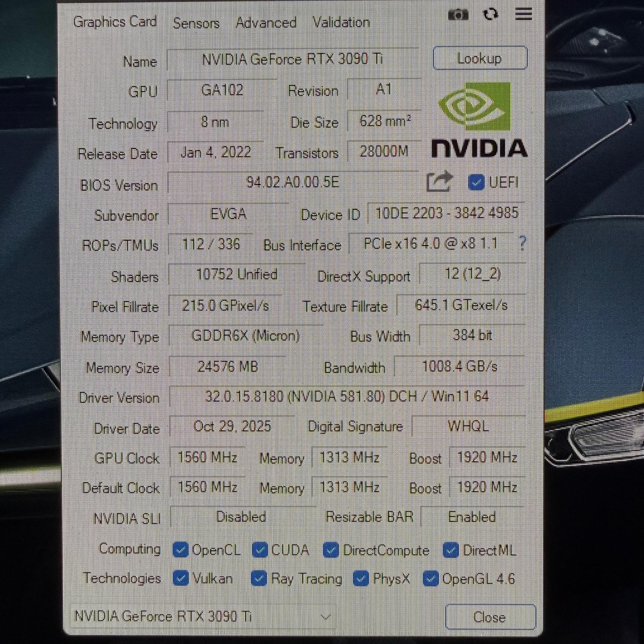Click the Bandwidth 1008.4 GB/s value
The image size is (644, 644).
460,367
